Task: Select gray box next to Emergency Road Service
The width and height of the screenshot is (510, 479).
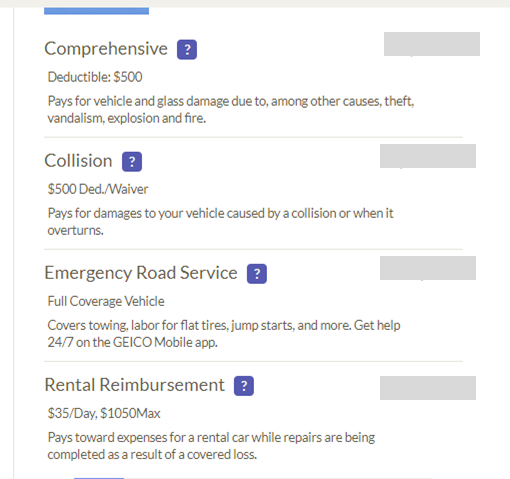Action: coord(428,268)
